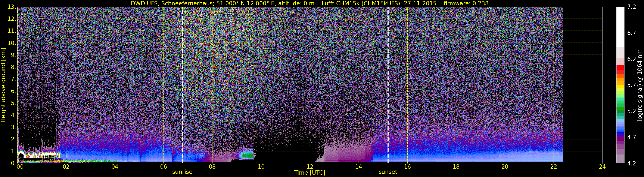Click the '2.' tick on the height axis
This screenshot has height=177, width=644.
click(13, 139)
